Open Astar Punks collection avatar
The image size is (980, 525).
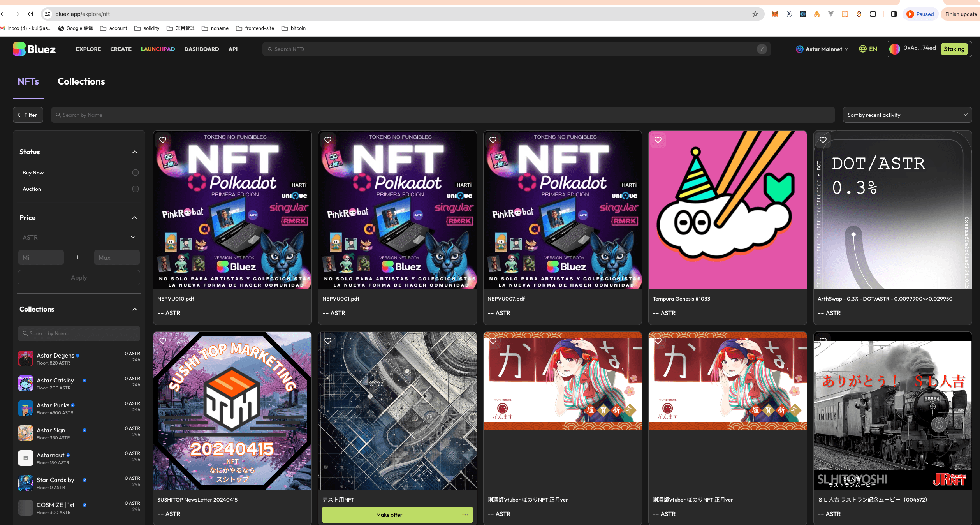(x=26, y=408)
